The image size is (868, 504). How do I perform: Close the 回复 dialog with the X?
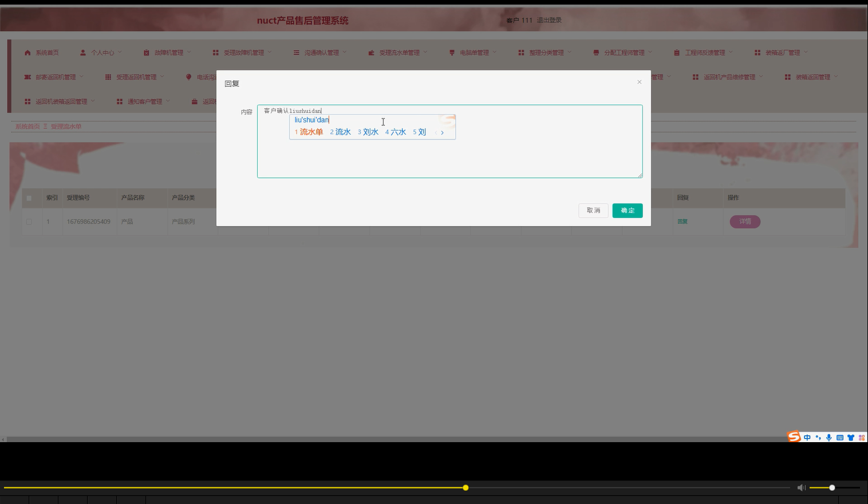coord(640,82)
